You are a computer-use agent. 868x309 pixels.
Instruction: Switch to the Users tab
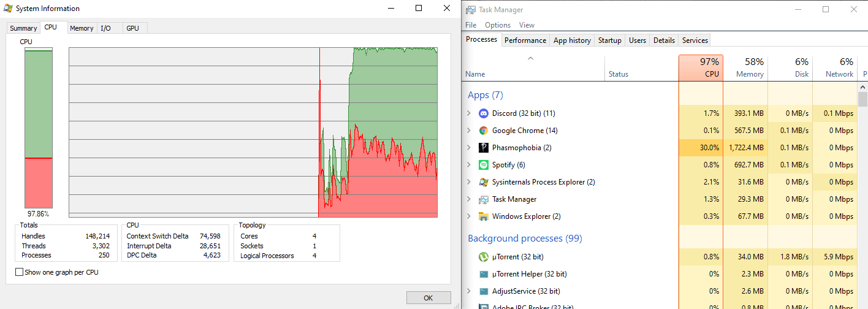click(x=638, y=40)
